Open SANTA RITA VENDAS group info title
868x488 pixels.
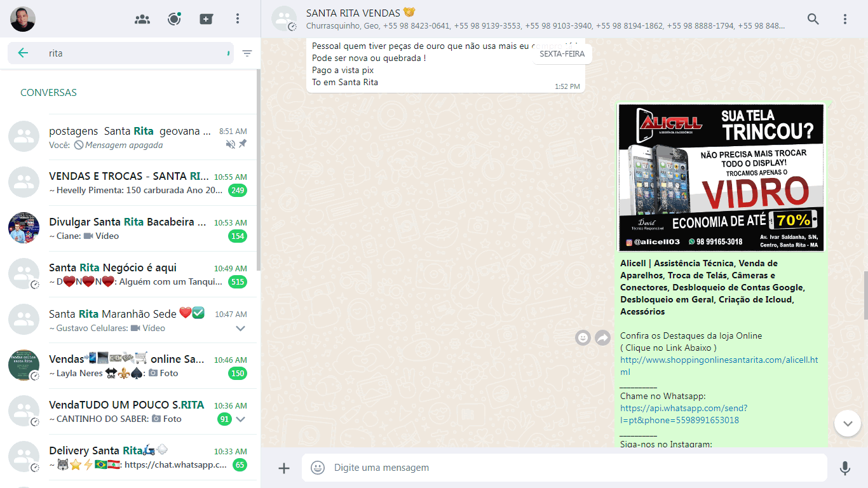tap(360, 13)
